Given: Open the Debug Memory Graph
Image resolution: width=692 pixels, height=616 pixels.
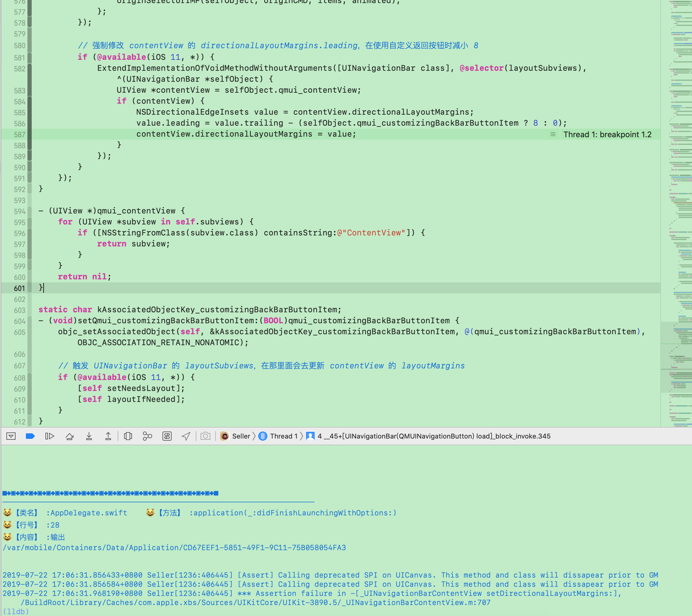Looking at the screenshot, I should tap(147, 436).
